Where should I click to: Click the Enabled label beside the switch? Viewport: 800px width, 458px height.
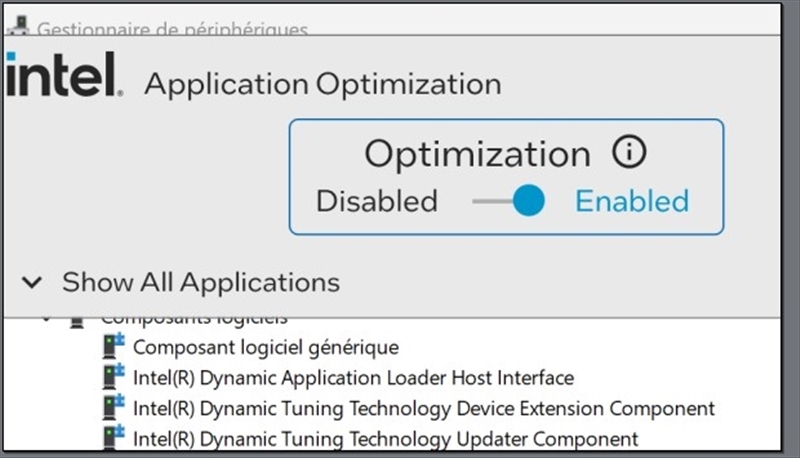632,201
